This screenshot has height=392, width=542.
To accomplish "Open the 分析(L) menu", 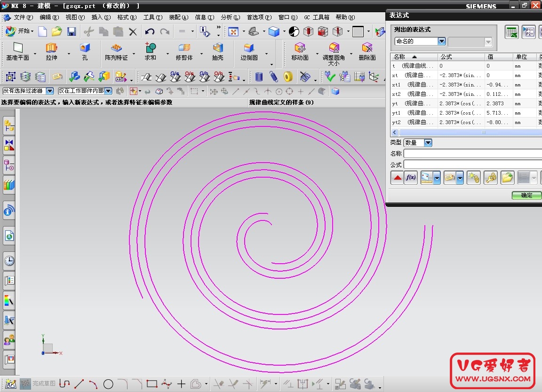I will click(x=230, y=17).
